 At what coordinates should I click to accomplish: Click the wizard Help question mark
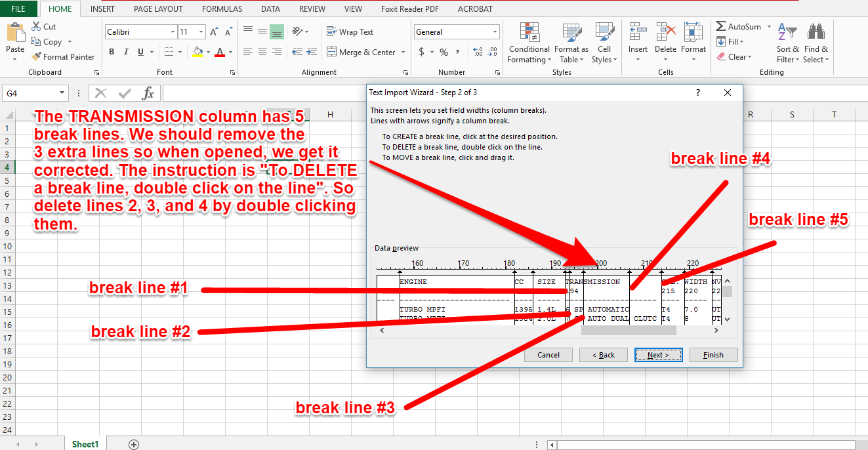pos(697,92)
